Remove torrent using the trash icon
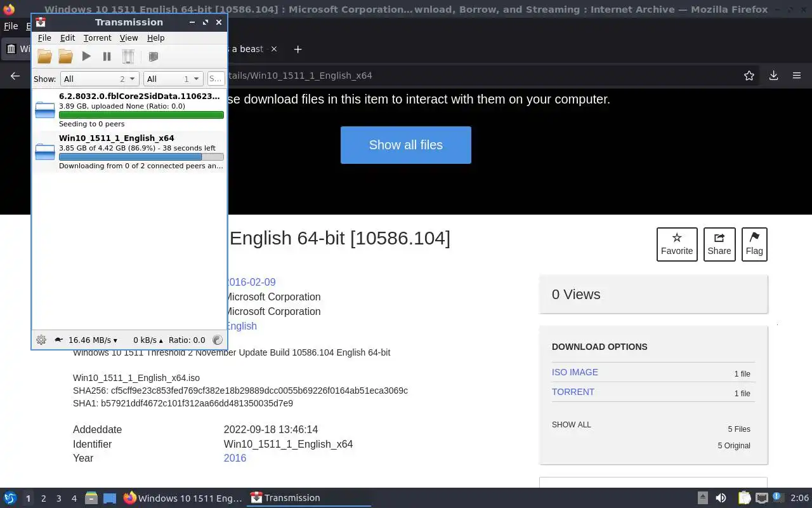812x508 pixels. [128, 57]
